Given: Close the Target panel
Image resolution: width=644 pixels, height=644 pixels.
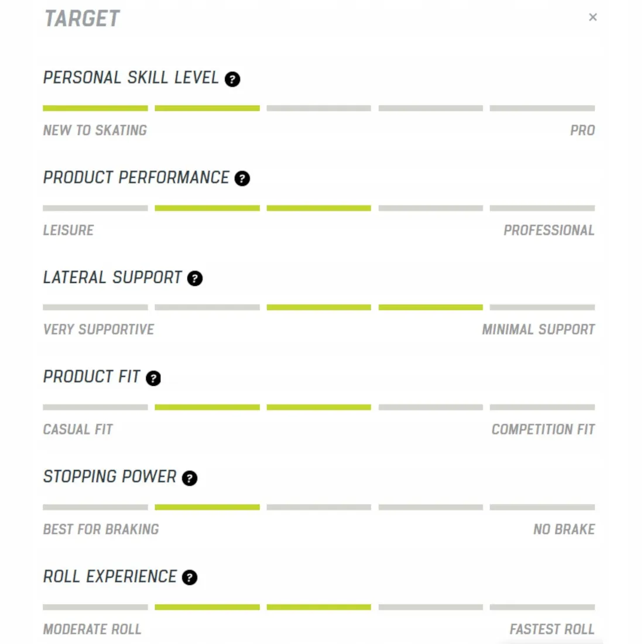Looking at the screenshot, I should (x=592, y=18).
